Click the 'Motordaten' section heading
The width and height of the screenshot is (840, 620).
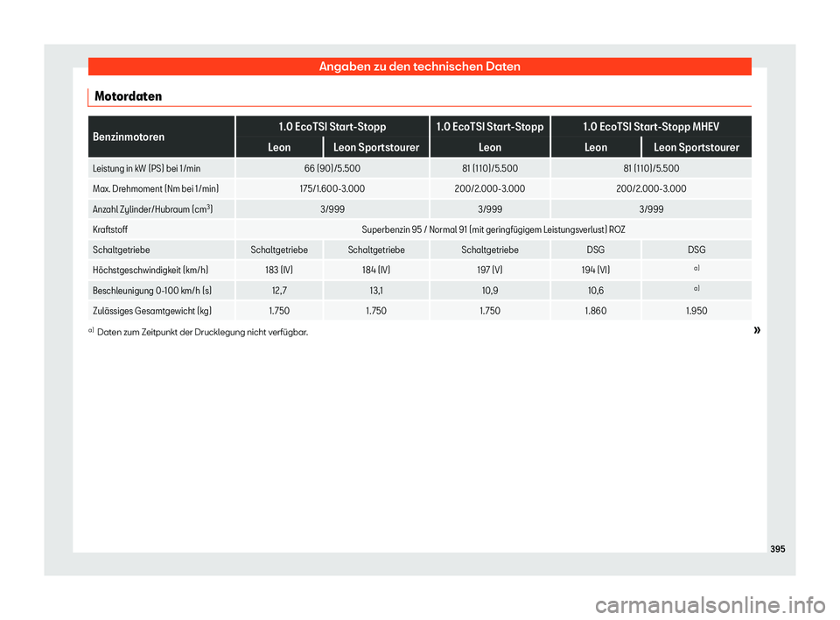tap(128, 96)
